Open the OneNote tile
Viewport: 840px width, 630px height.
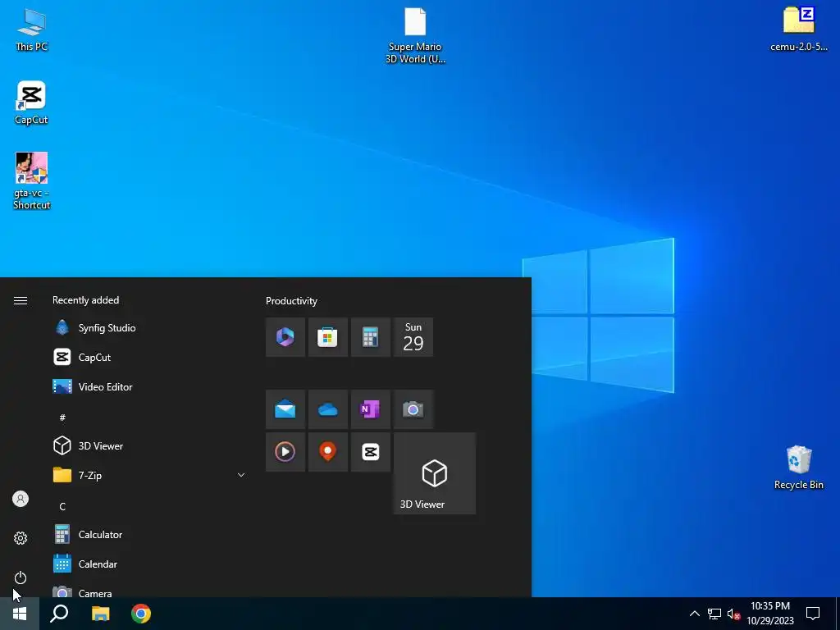click(x=371, y=410)
